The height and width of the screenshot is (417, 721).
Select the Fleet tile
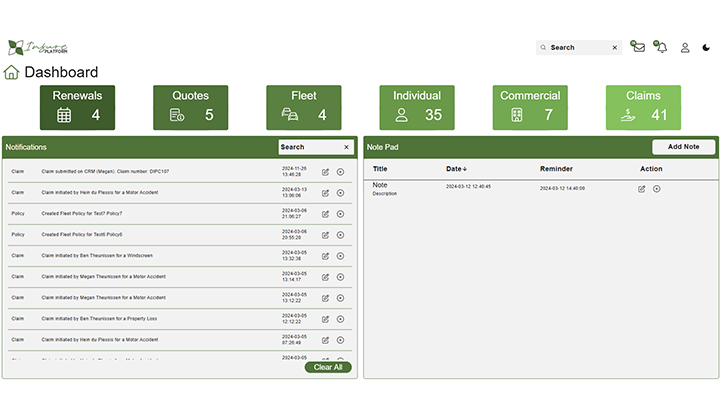[x=303, y=107]
